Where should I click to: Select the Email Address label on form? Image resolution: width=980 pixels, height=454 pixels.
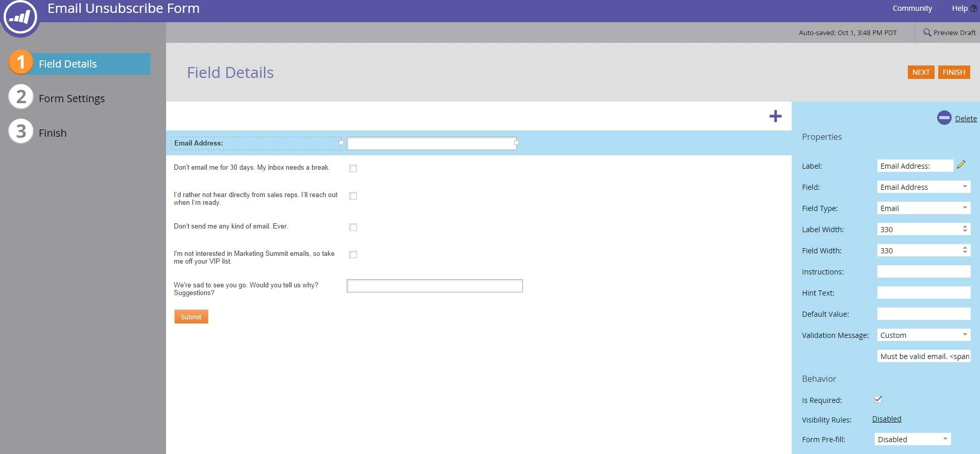click(x=199, y=143)
